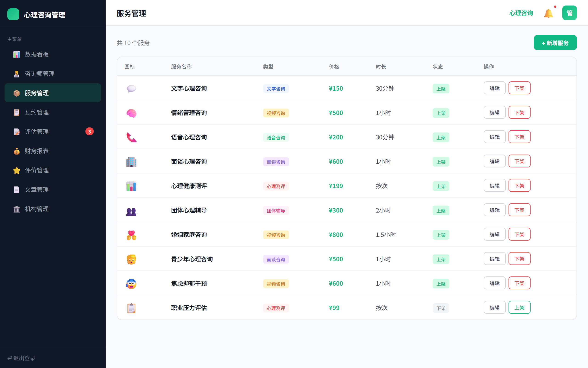Log out with 退出登录
The width and height of the screenshot is (588, 368).
(21, 358)
